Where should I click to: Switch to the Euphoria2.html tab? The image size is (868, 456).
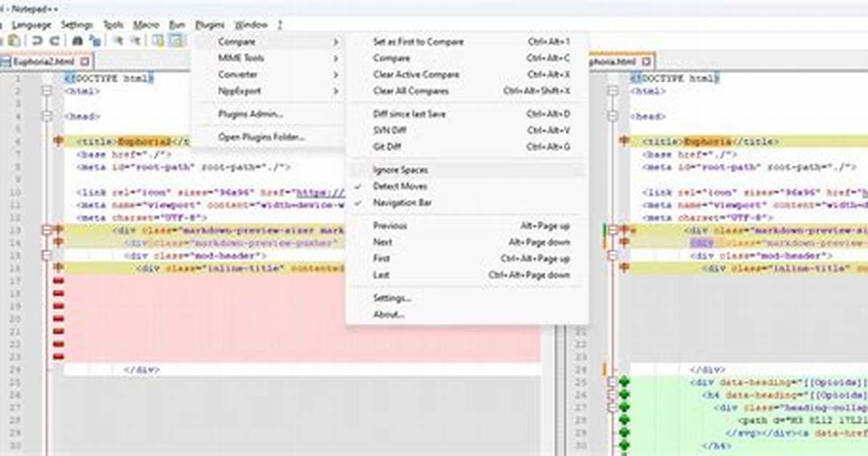[x=44, y=62]
